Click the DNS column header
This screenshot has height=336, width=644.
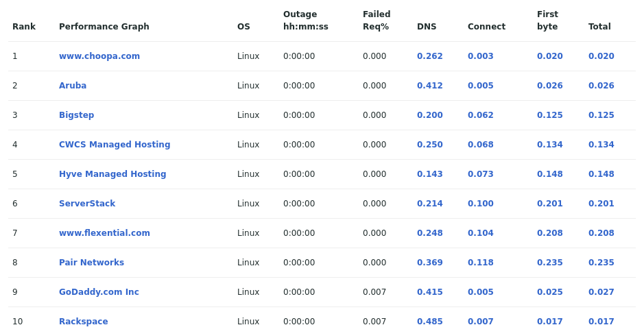click(x=427, y=27)
